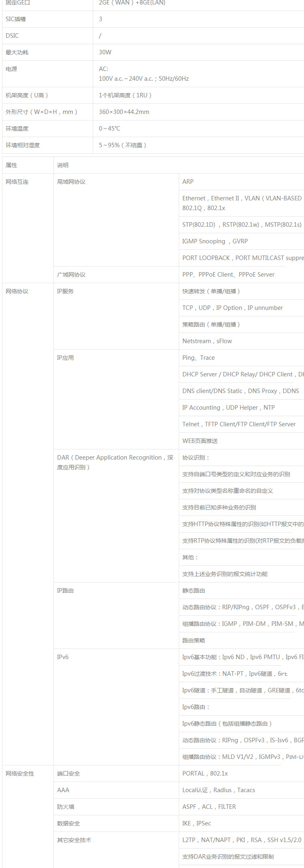Select the WEB页面推送 entry
The height and width of the screenshot is (868, 304).
200,441
